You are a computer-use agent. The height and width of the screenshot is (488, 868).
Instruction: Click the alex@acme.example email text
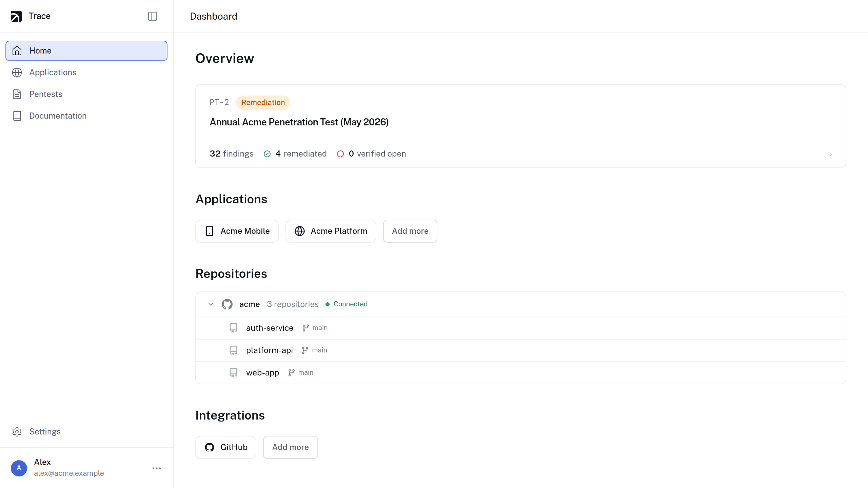(x=69, y=473)
